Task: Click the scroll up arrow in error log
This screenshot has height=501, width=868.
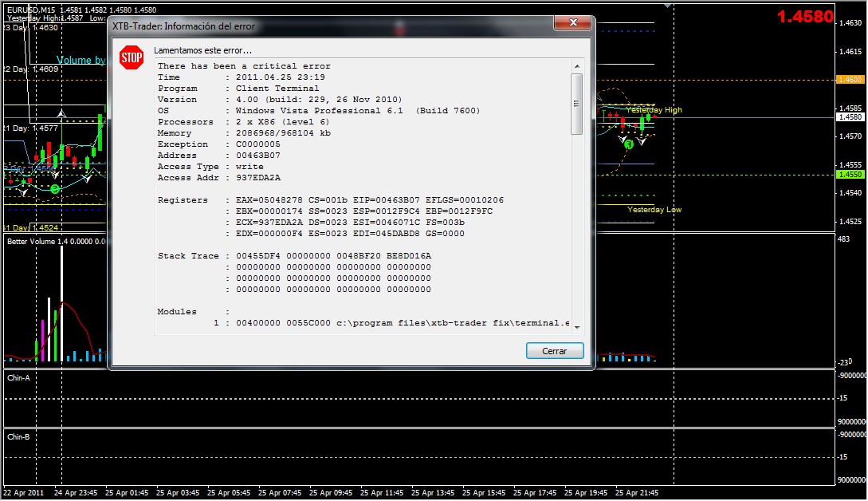Action: (x=577, y=66)
